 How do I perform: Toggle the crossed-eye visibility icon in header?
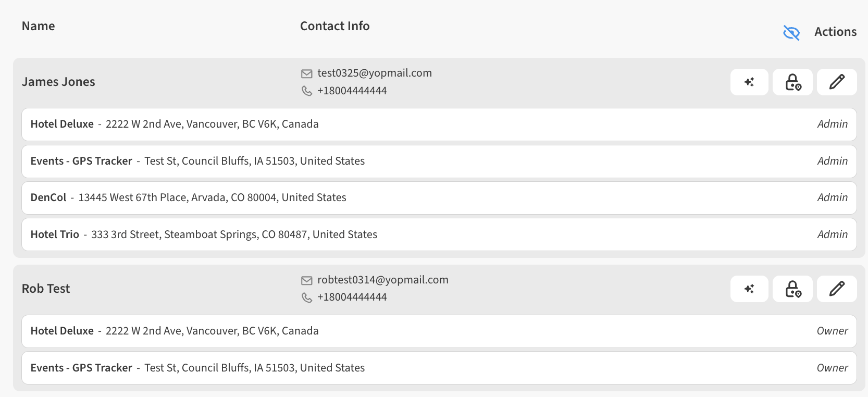[x=791, y=32]
